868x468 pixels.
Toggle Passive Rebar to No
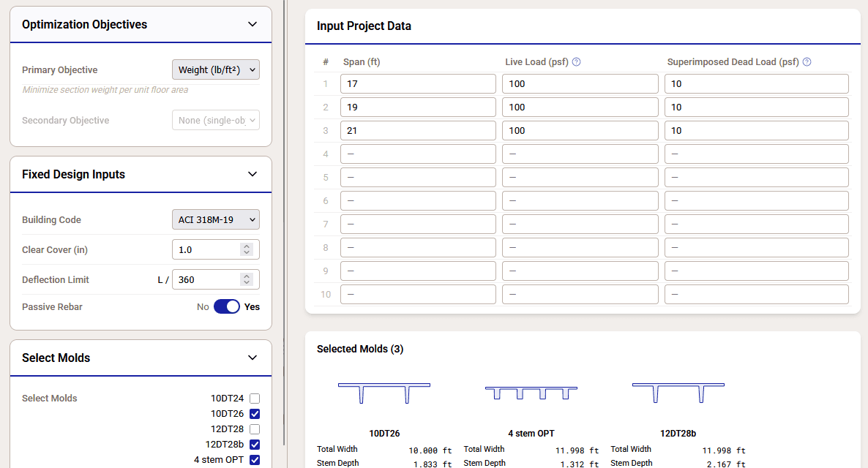226,306
